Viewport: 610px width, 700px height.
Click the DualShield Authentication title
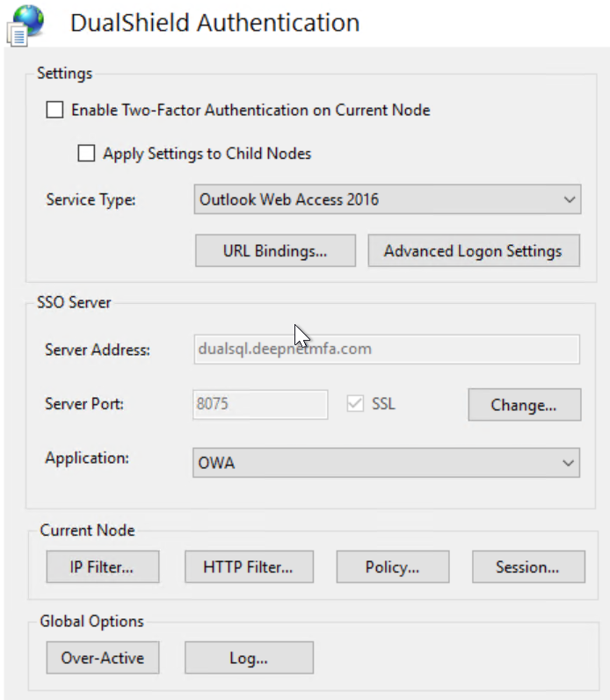pos(214,23)
